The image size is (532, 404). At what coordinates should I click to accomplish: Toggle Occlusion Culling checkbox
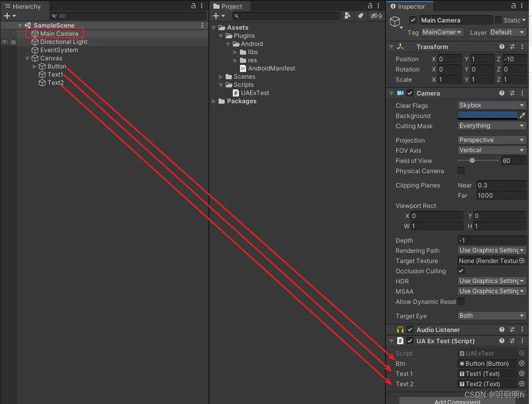(461, 271)
